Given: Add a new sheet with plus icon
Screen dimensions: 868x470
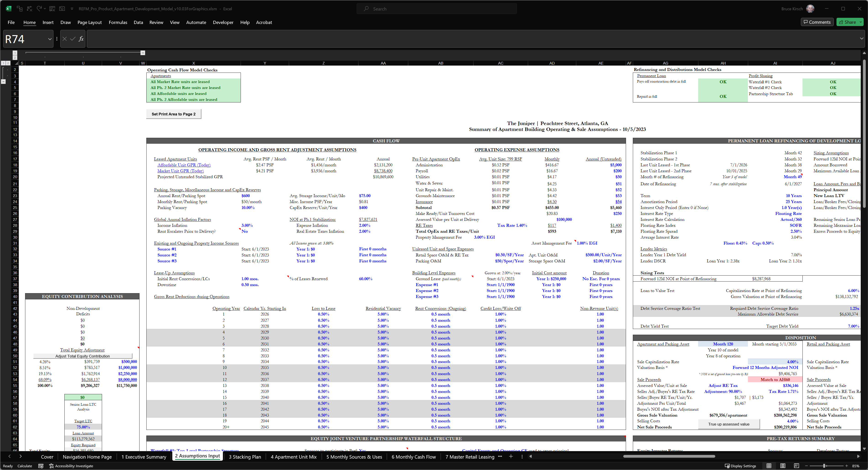Looking at the screenshot, I should coord(511,457).
